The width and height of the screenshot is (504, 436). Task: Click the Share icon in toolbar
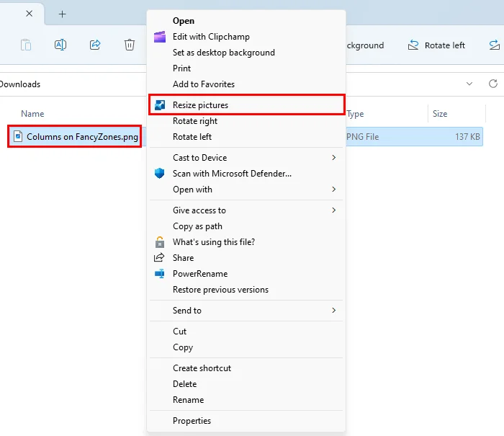[95, 45]
